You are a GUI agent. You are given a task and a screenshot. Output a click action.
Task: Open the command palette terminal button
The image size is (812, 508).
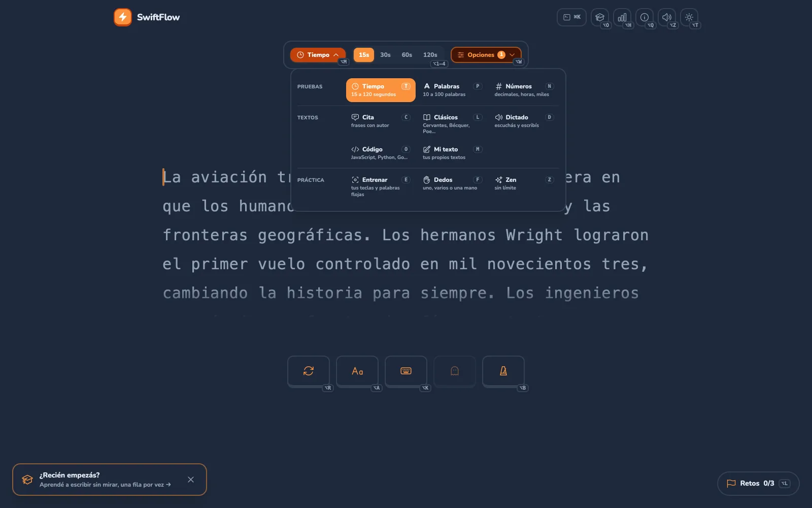[x=571, y=17]
